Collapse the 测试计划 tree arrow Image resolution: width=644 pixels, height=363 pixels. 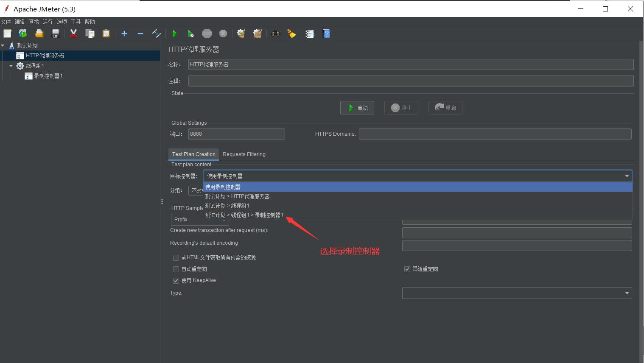click(x=3, y=45)
